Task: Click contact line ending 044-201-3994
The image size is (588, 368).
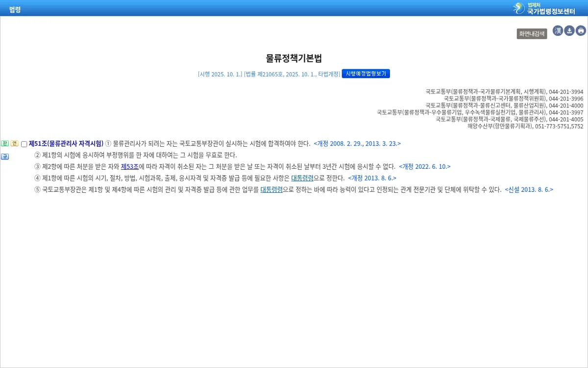Action: coord(504,92)
